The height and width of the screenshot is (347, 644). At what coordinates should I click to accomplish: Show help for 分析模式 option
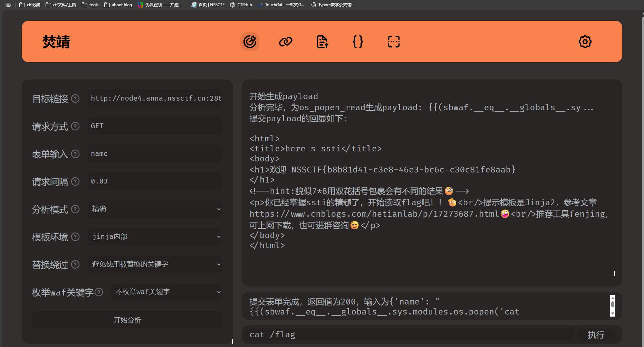[75, 209]
